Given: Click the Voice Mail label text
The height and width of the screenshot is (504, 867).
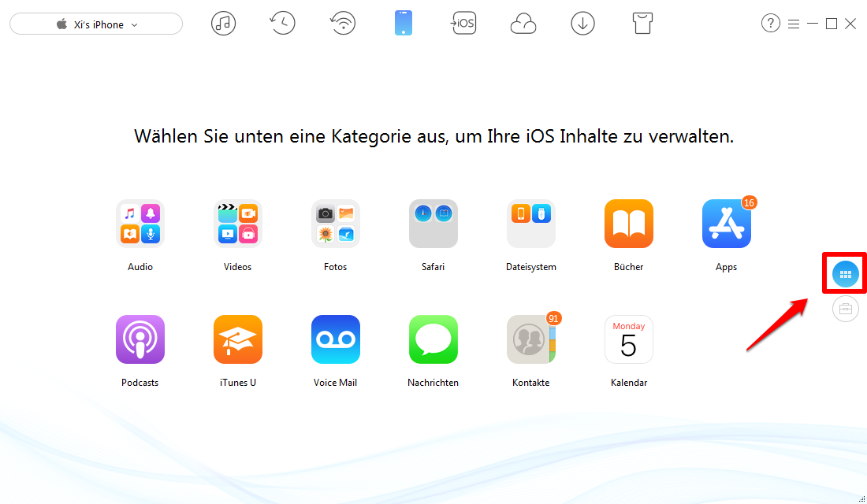Looking at the screenshot, I should point(335,383).
